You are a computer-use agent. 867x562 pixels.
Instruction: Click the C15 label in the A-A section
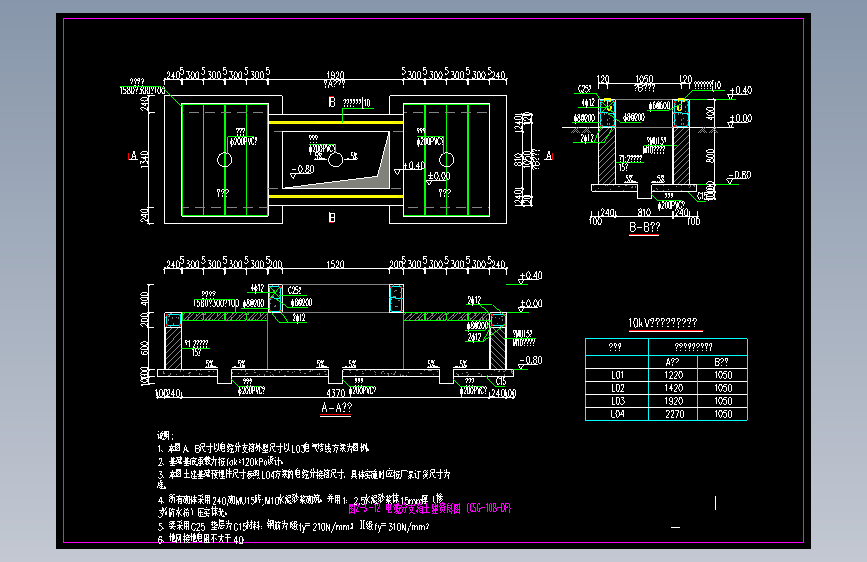coord(500,381)
